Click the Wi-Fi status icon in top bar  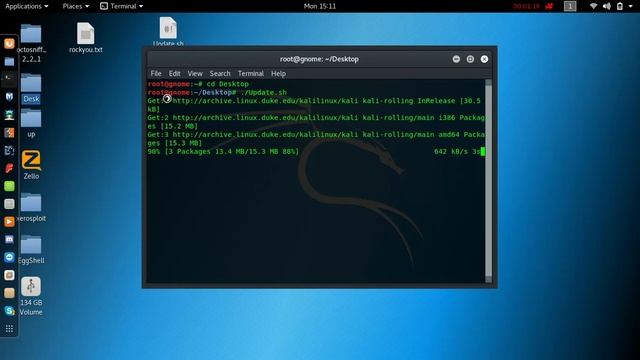point(593,6)
